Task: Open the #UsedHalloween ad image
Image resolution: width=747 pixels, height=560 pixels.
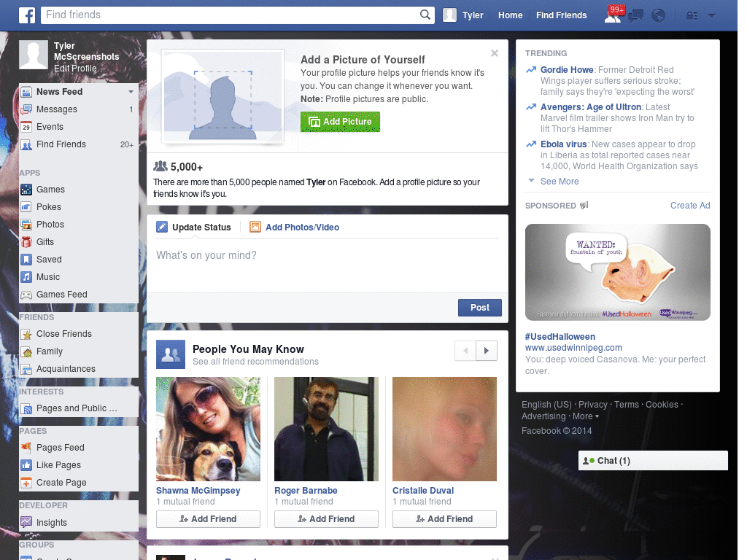Action: [617, 273]
